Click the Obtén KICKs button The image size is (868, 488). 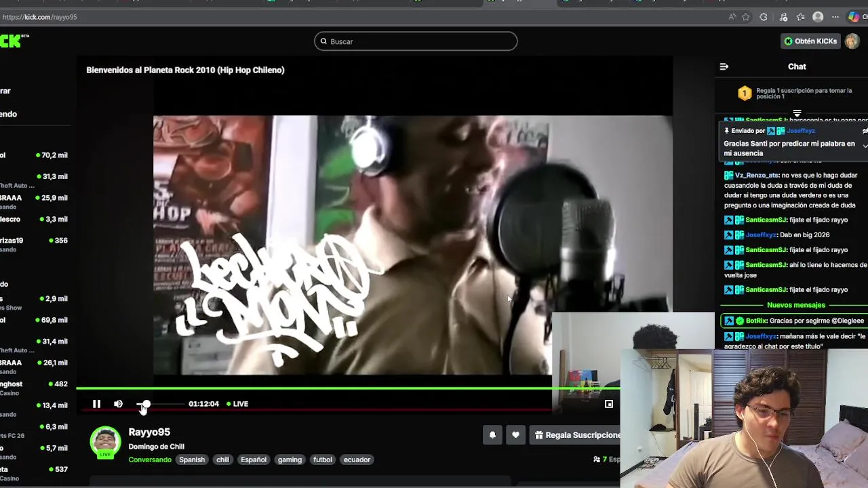click(810, 41)
